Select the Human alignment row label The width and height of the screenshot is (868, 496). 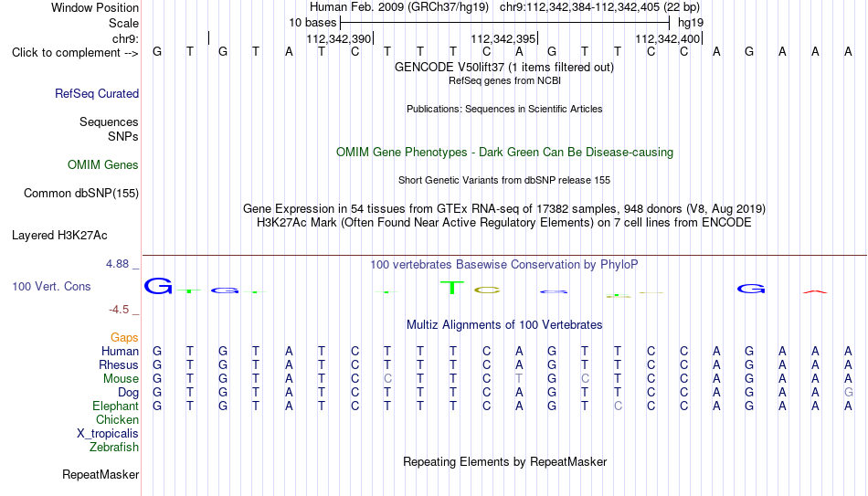tap(120, 351)
